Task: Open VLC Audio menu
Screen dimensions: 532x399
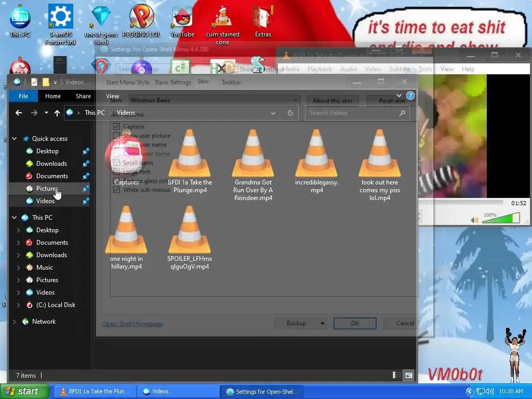Action: point(349,69)
